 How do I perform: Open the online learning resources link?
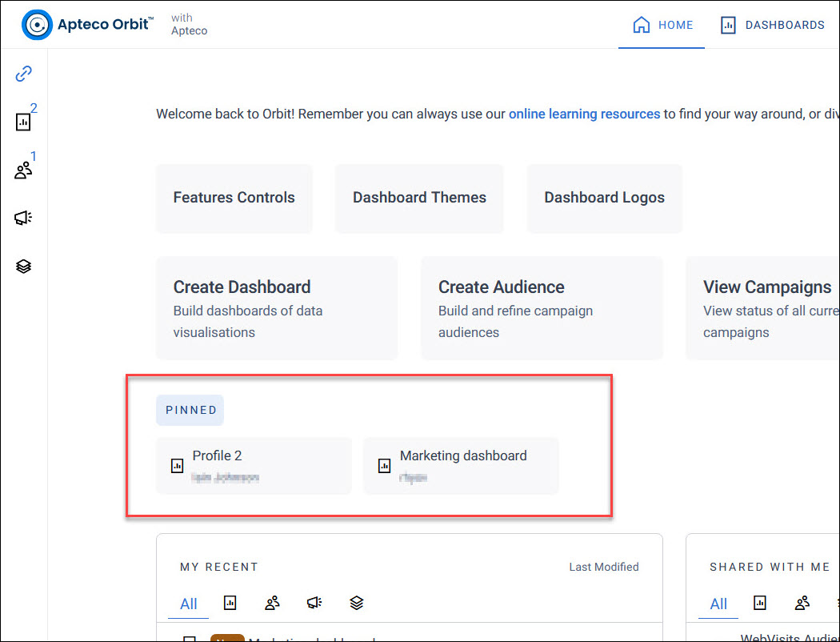click(584, 114)
